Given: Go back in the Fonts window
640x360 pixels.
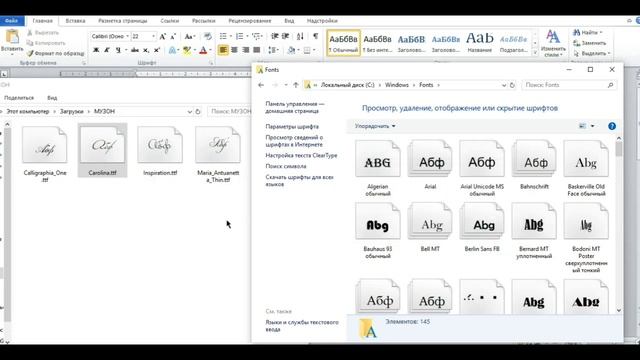Looking at the screenshot, I should pos(261,85).
